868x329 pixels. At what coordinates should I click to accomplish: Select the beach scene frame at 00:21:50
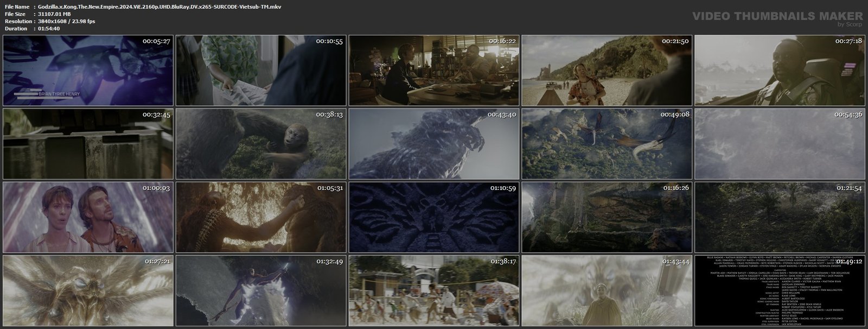tap(607, 71)
